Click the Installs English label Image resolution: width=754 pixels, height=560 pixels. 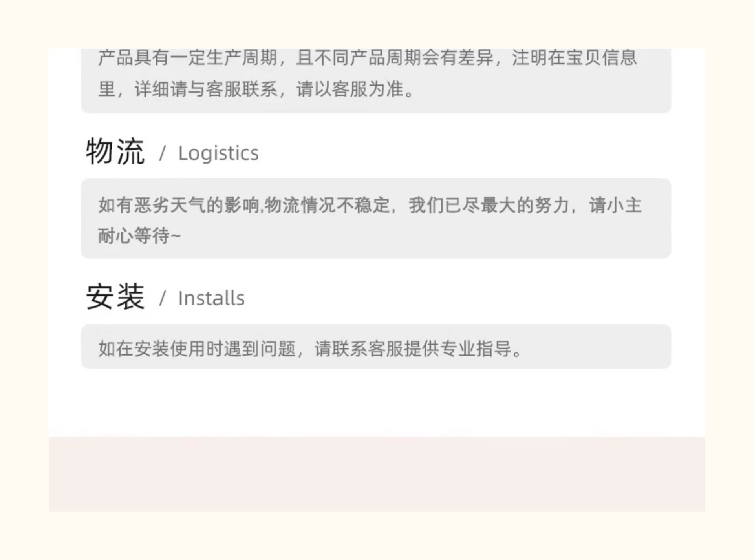tap(211, 298)
